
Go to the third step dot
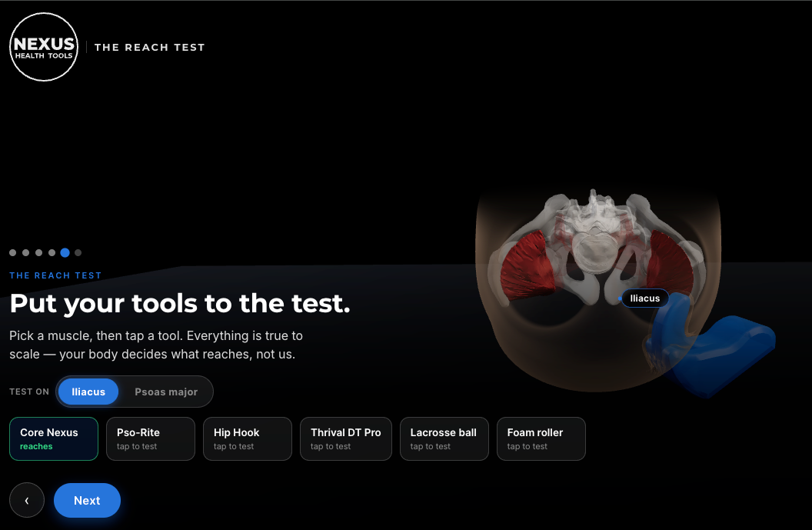[x=39, y=253]
